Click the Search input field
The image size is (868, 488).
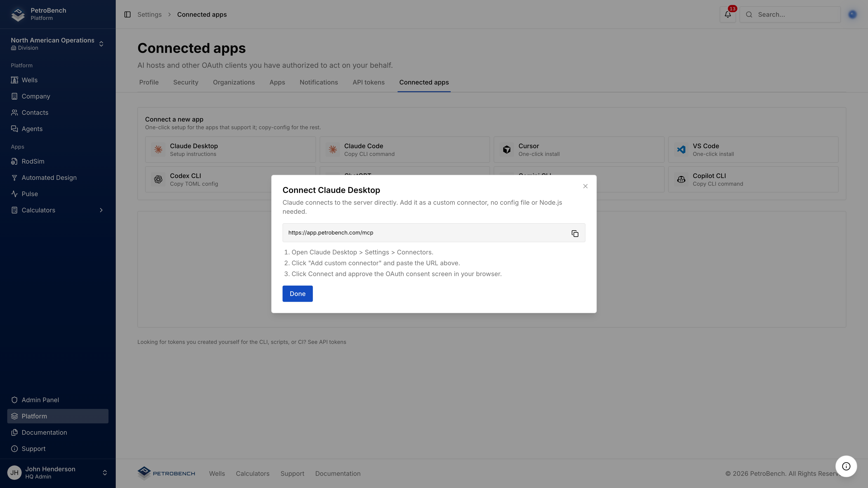coord(790,14)
